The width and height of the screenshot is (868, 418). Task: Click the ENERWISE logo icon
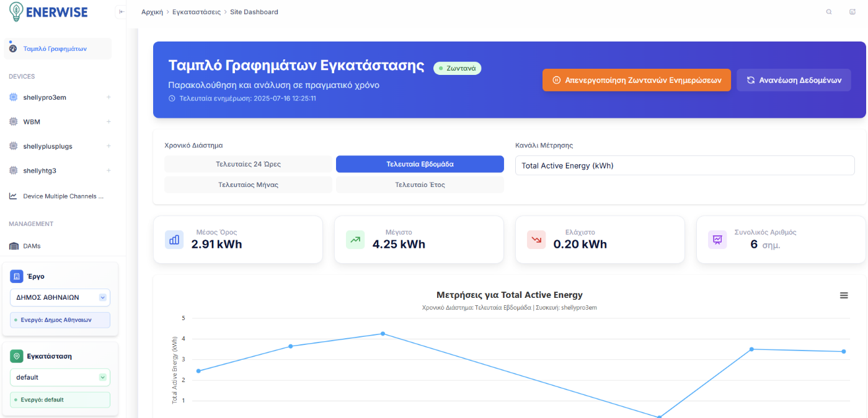pyautogui.click(x=17, y=11)
